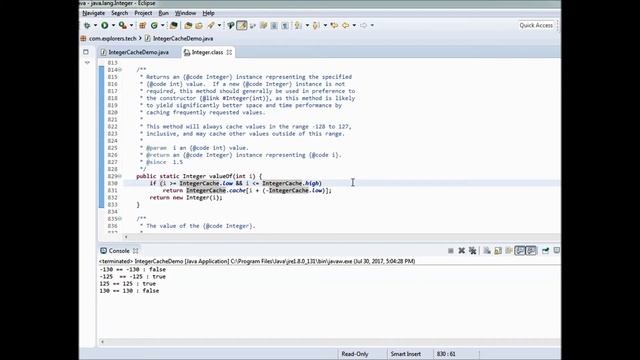Toggle Show Console When Standard Error Changes
The image size is (640, 360).
click(531, 251)
